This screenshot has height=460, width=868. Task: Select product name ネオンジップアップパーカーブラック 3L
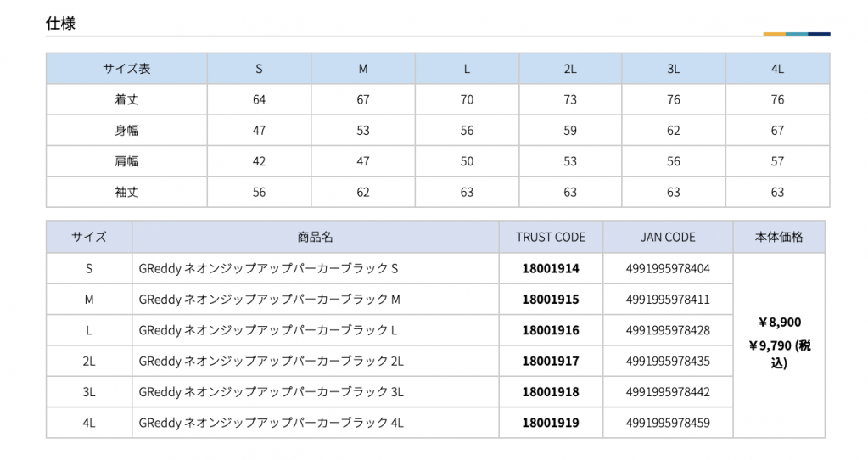point(272,392)
